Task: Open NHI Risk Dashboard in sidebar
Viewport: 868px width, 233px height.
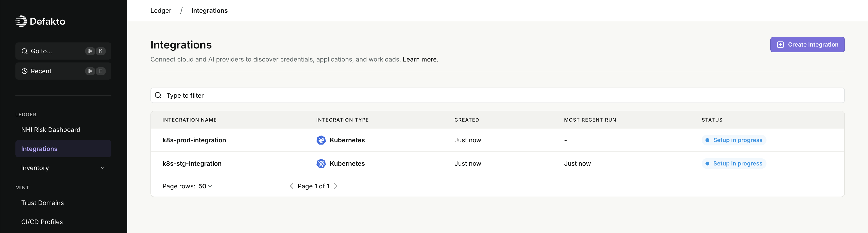Action: [51, 130]
